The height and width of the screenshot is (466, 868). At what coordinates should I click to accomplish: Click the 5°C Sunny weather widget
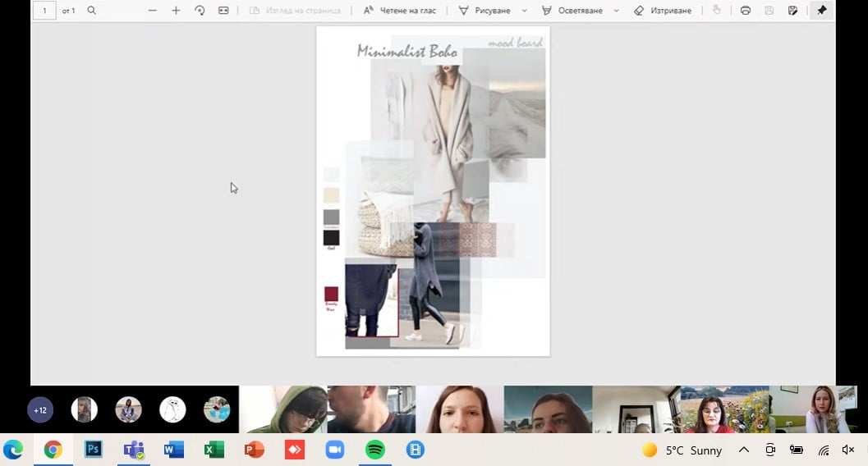pyautogui.click(x=682, y=450)
